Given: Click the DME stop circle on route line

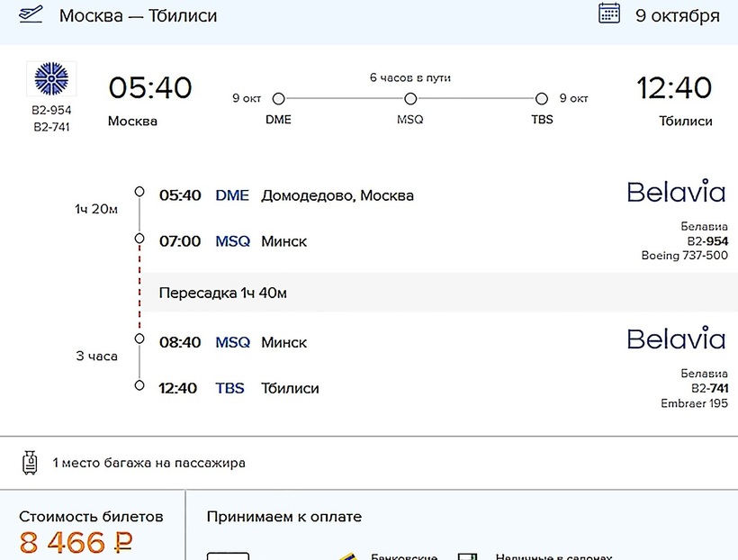Looking at the screenshot, I should [278, 99].
